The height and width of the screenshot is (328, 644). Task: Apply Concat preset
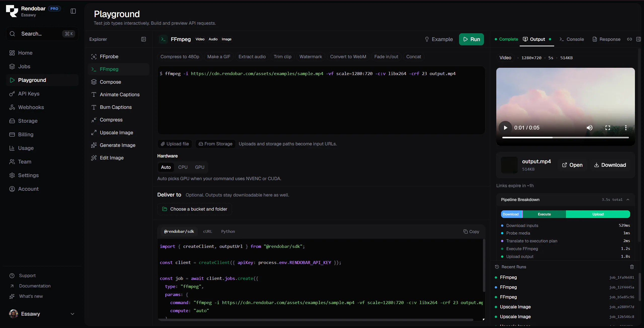(413, 57)
